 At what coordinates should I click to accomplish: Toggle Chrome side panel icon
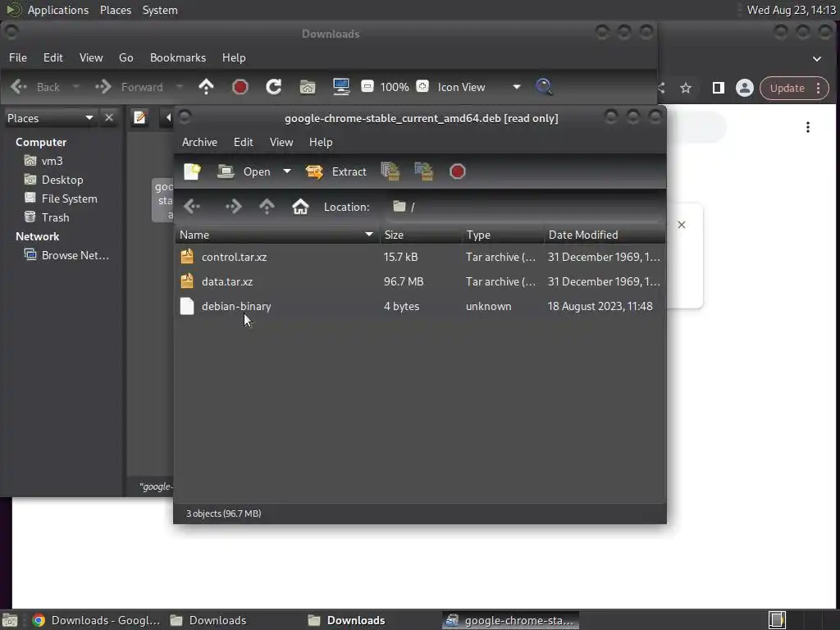pyautogui.click(x=719, y=88)
